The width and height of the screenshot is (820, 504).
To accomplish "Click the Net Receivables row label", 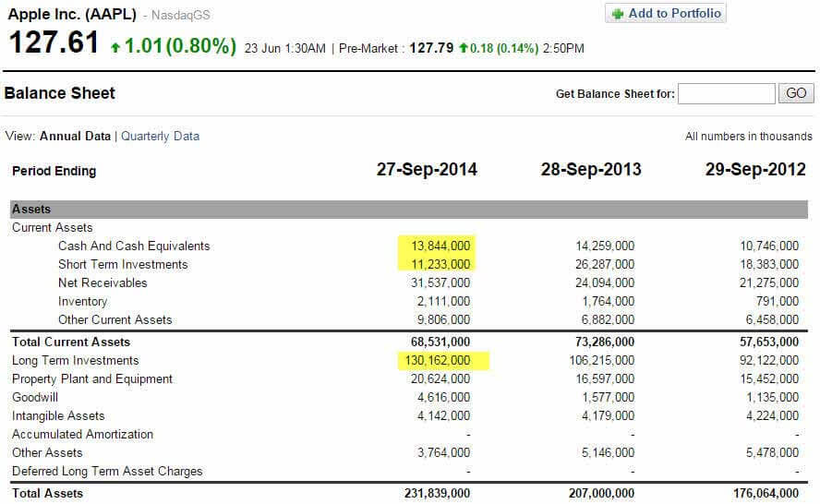I will point(103,282).
